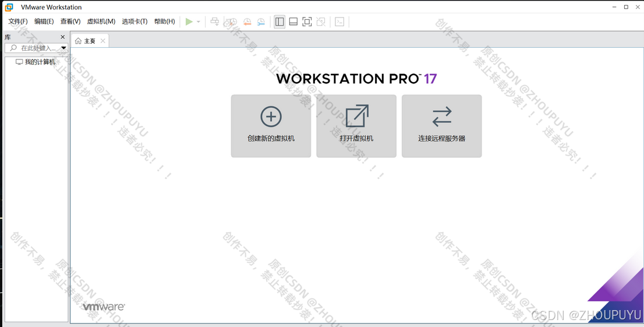The width and height of the screenshot is (644, 327).
Task: Select 我的计算机 in the library tree
Action: (36, 62)
